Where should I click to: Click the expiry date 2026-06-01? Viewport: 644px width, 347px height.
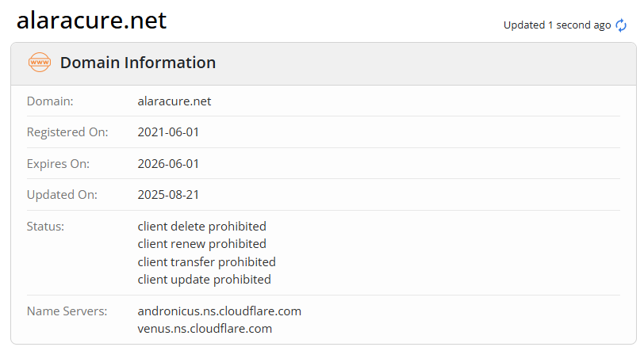[x=168, y=164]
